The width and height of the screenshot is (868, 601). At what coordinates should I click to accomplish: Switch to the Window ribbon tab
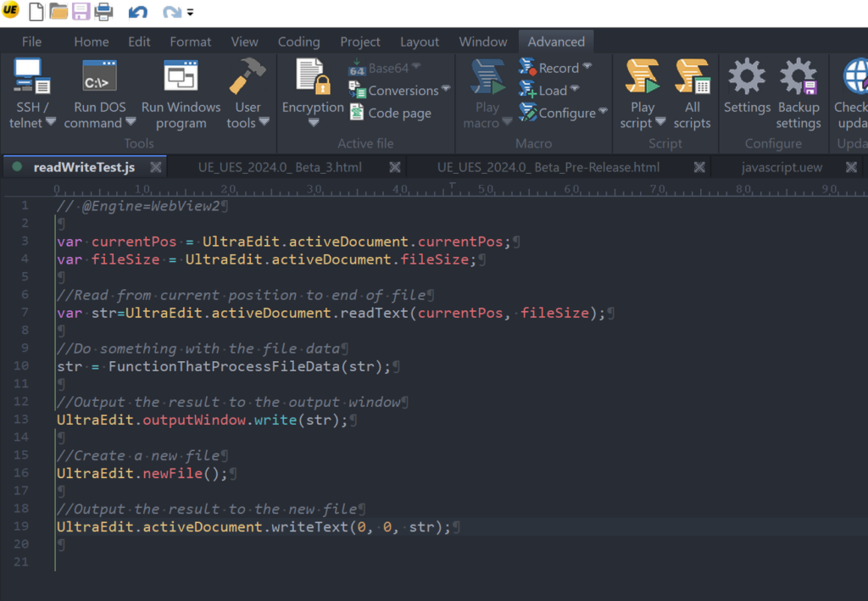pos(482,42)
